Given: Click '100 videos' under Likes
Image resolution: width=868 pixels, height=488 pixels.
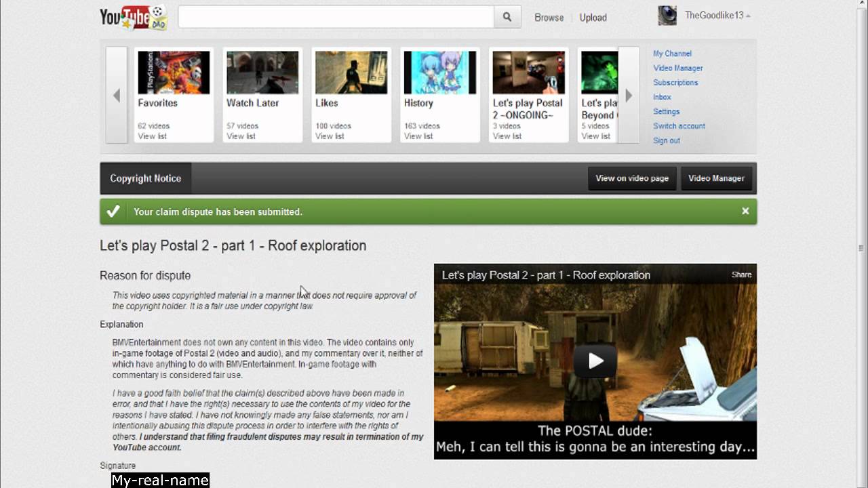Looking at the screenshot, I should point(333,126).
